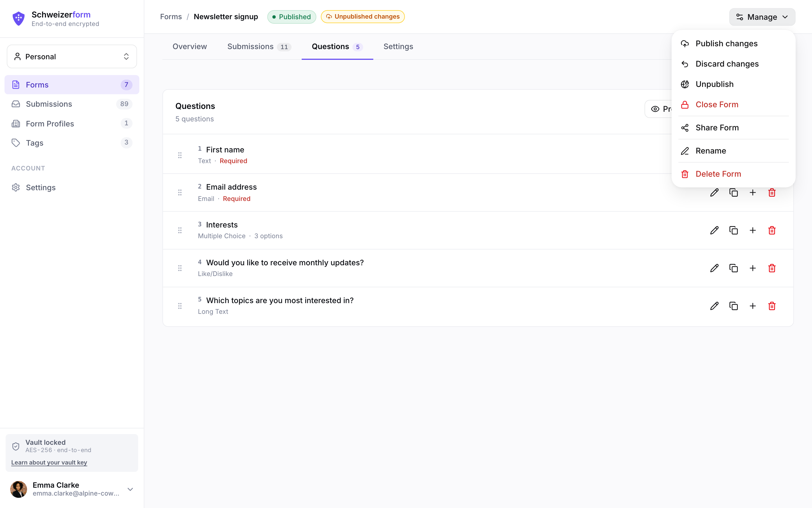Open the Personal workspace switcher
Viewport: 812px width, 508px height.
click(x=72, y=56)
